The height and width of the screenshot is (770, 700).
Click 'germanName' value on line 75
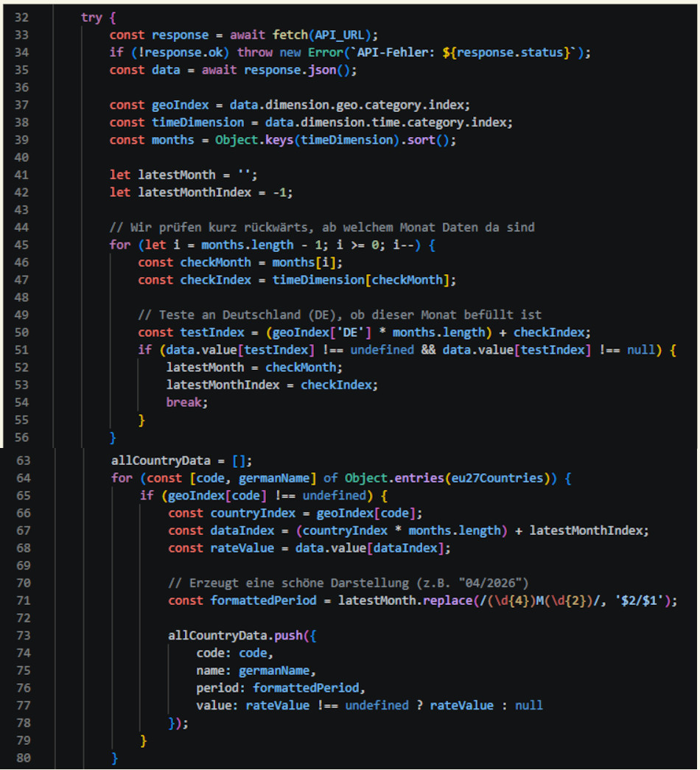point(275,671)
